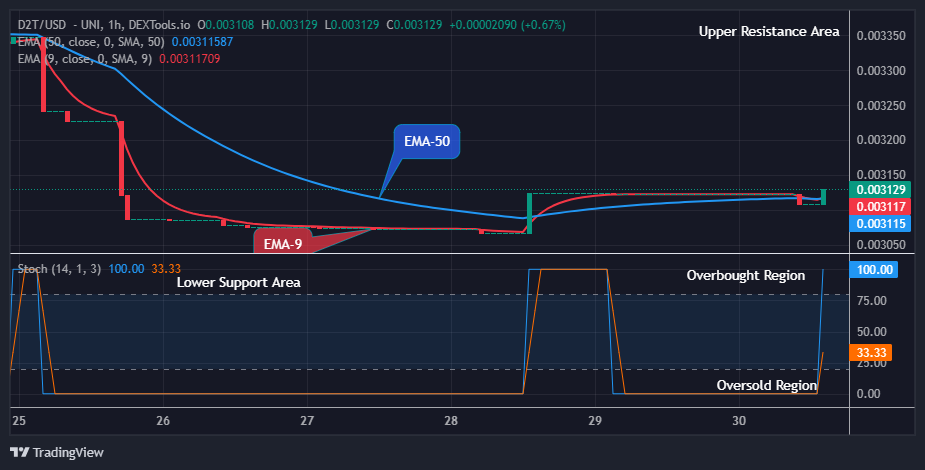The image size is (925, 470).
Task: Click the percent change +0.67% value
Action: coord(543,25)
